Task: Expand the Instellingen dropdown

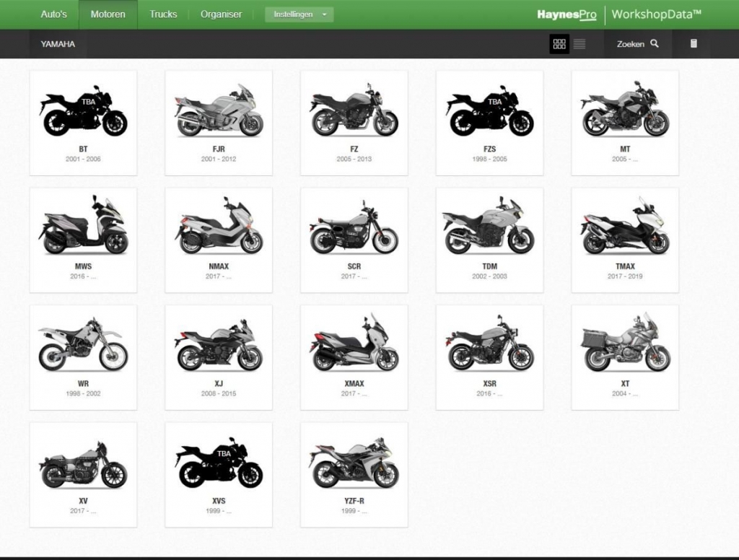Action: tap(299, 14)
